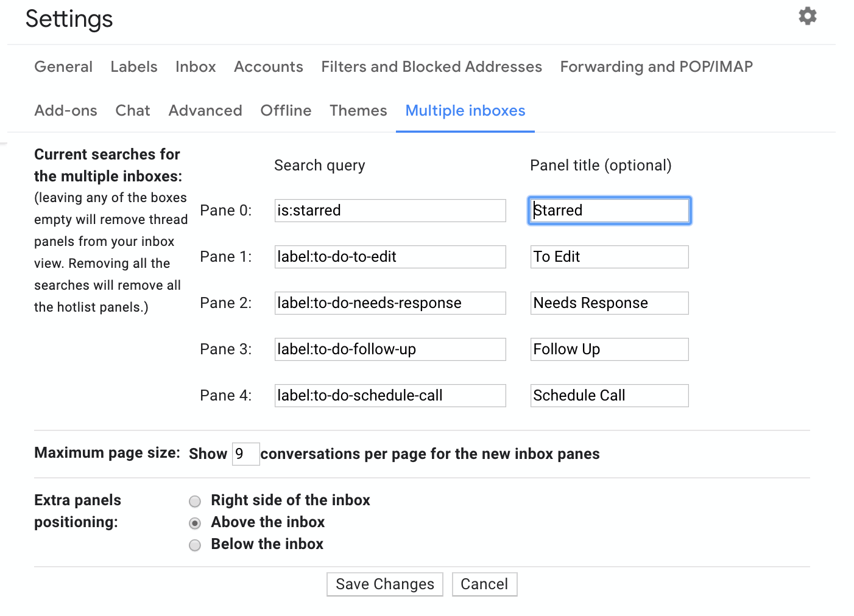Click the Save Changes button

[385, 584]
